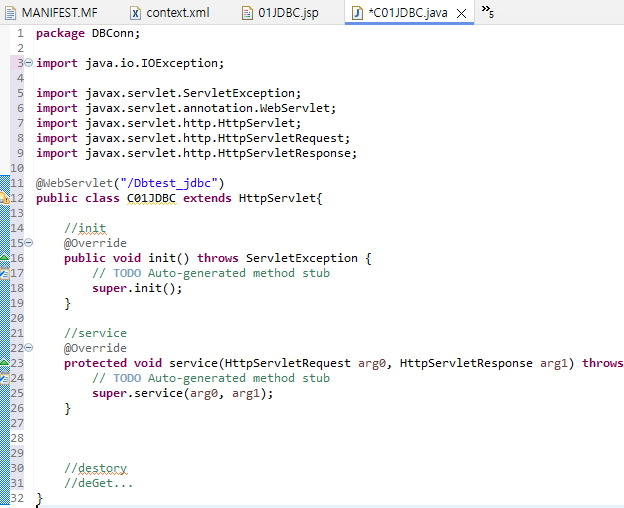The image size is (624, 508).
Task: Click on 'package DBConn;' line
Action: pyautogui.click(x=88, y=33)
